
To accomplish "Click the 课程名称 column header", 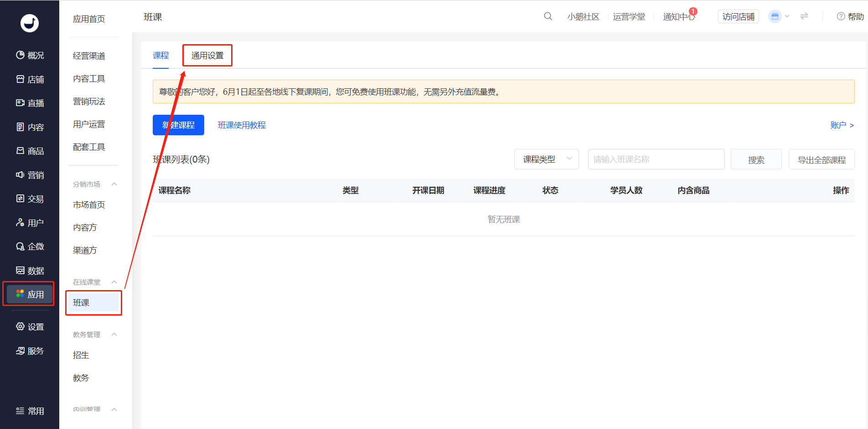I will pos(174,190).
